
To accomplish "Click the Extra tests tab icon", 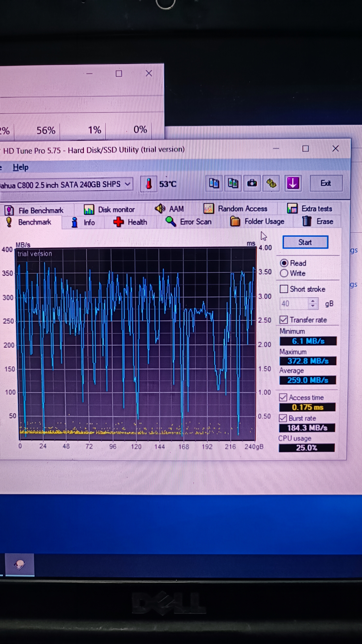I will tap(292, 208).
